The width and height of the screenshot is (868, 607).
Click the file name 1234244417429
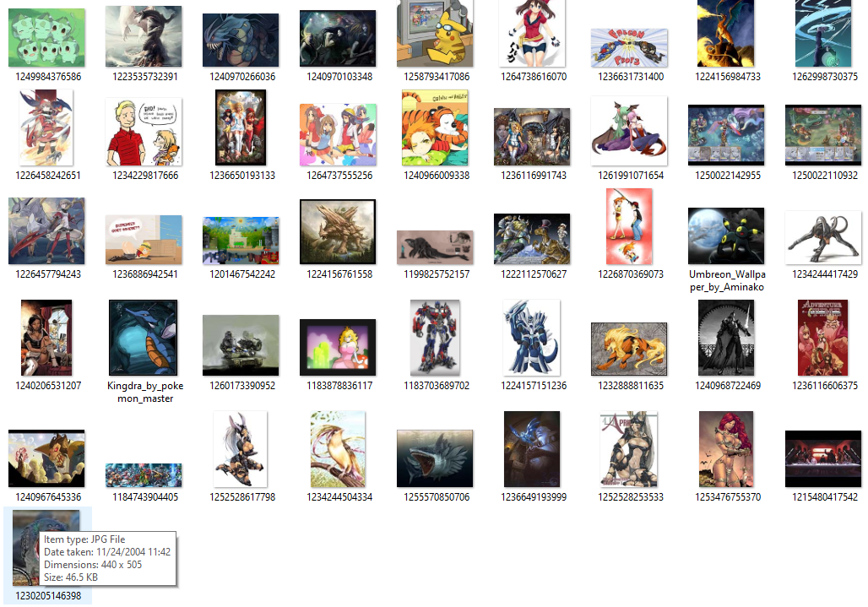825,274
